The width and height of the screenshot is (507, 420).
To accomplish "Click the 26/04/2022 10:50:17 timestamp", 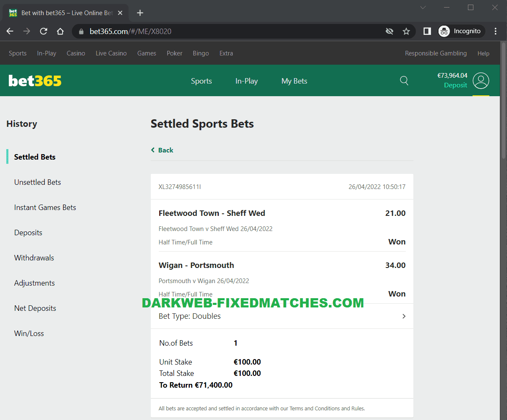I will 377,187.
